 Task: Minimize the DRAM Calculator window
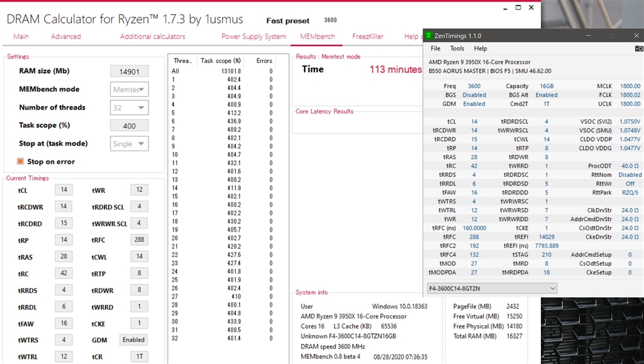[x=505, y=8]
